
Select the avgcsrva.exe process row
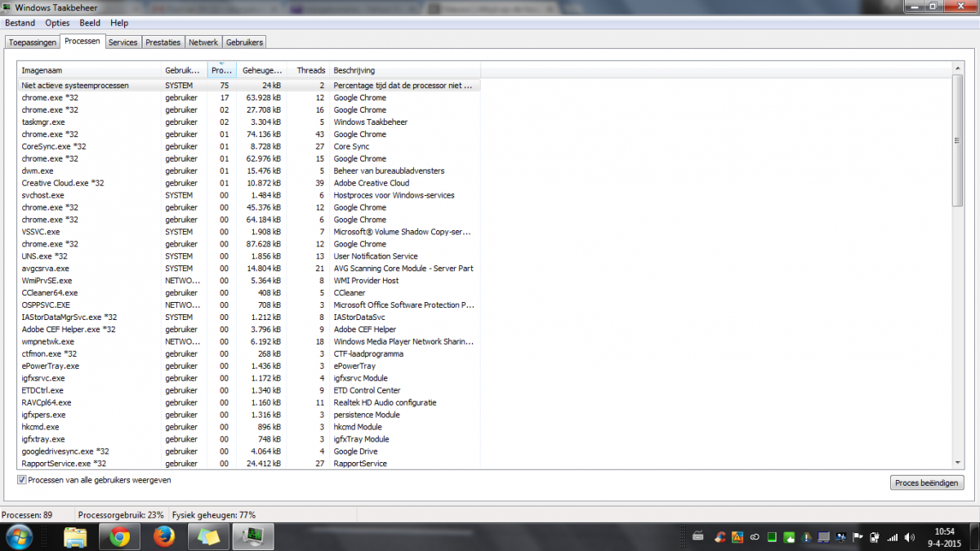point(248,268)
